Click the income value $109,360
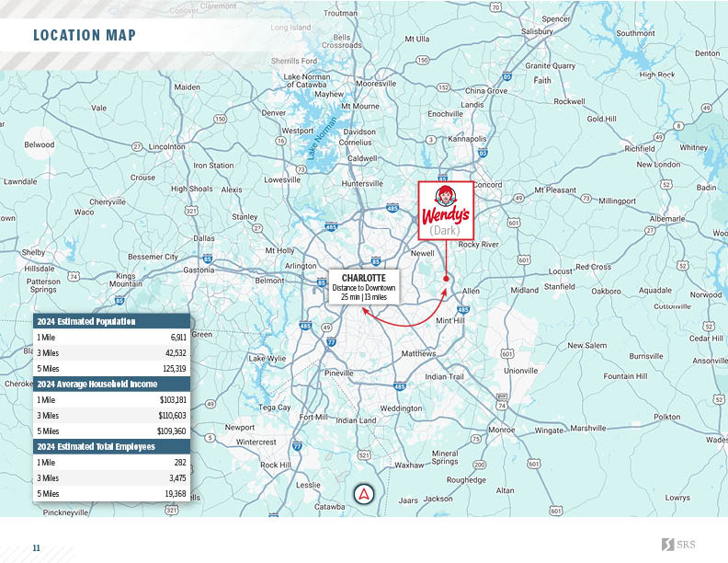 coord(172,431)
